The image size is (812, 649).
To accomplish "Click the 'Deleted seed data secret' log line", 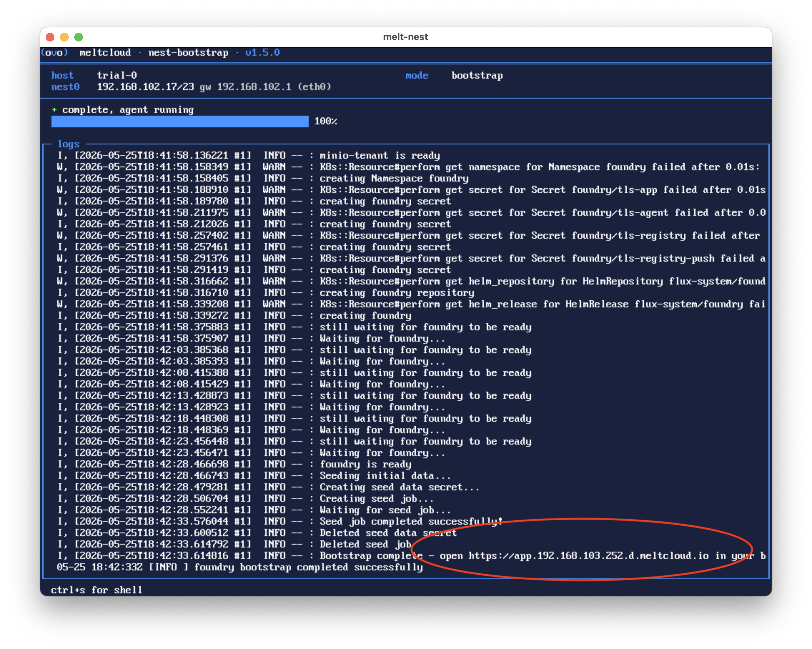I will point(257,532).
